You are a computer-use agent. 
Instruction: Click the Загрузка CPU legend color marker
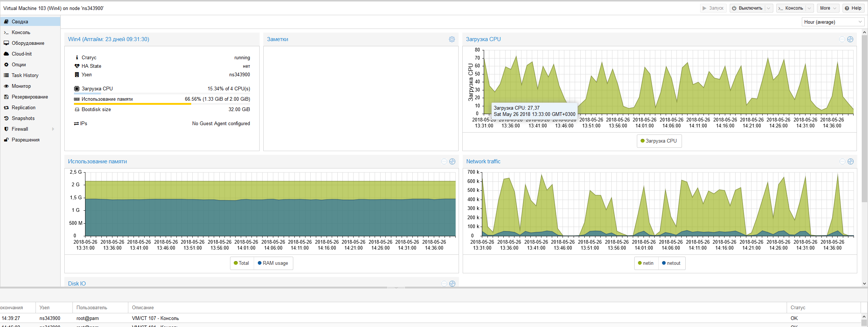(x=642, y=141)
